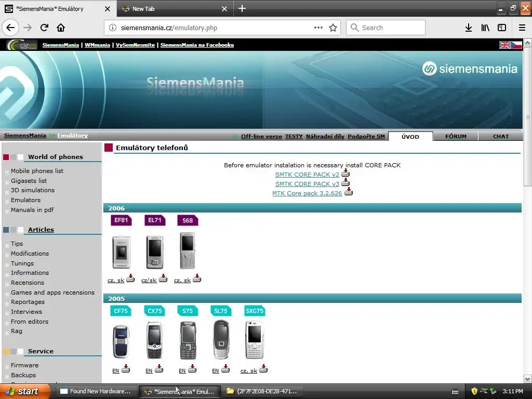Open the SMTK CORE PACK v2 link
The height and width of the screenshot is (399, 532).
307,175
